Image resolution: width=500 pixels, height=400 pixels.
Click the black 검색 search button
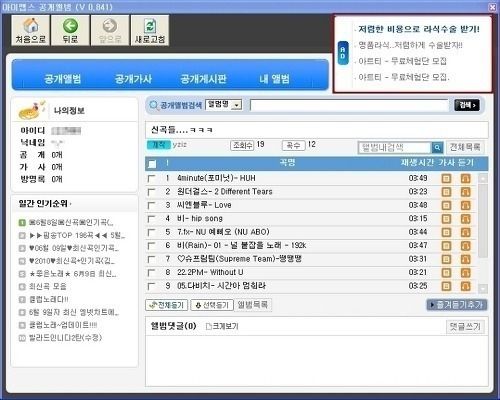click(x=467, y=105)
